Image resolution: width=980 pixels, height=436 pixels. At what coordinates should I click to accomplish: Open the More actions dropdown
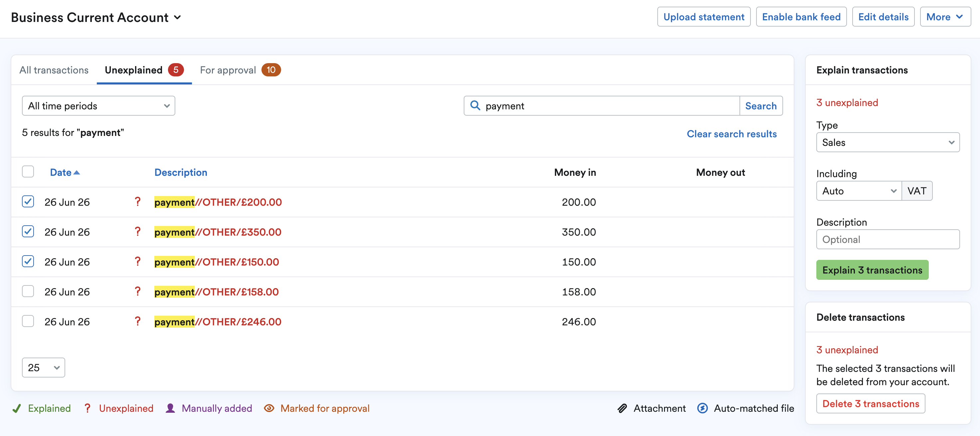coord(945,17)
